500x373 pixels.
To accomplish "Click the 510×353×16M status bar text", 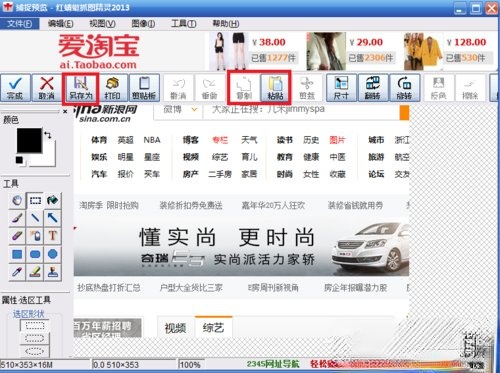I will tap(27, 365).
